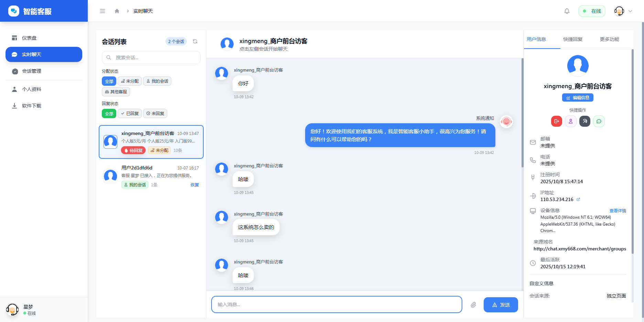
Task: Click dark transfer quick action icon
Action: click(585, 121)
